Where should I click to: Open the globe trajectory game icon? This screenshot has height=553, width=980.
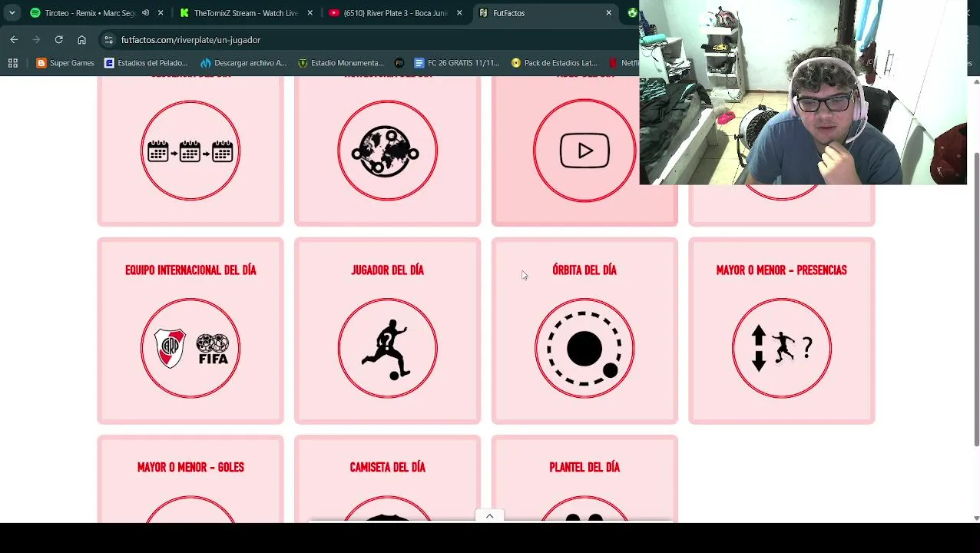point(387,151)
